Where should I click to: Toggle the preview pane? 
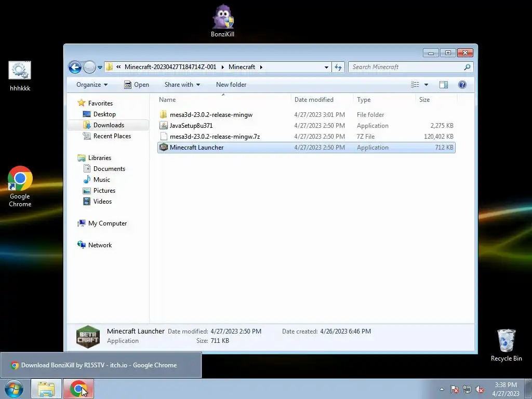444,85
